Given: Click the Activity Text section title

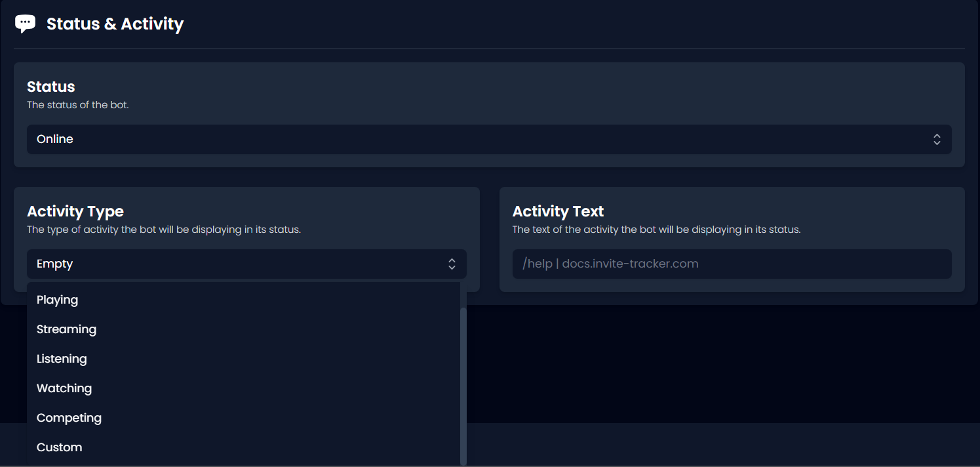Looking at the screenshot, I should tap(558, 211).
